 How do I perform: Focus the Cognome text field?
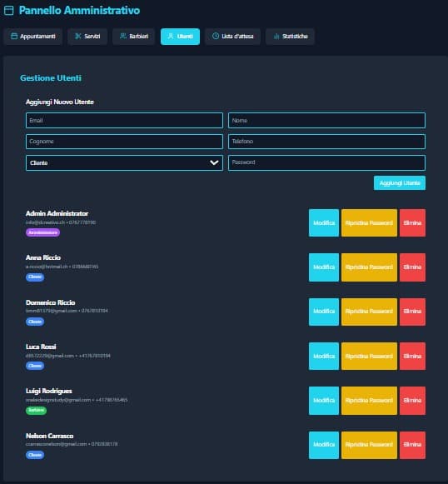pos(124,142)
